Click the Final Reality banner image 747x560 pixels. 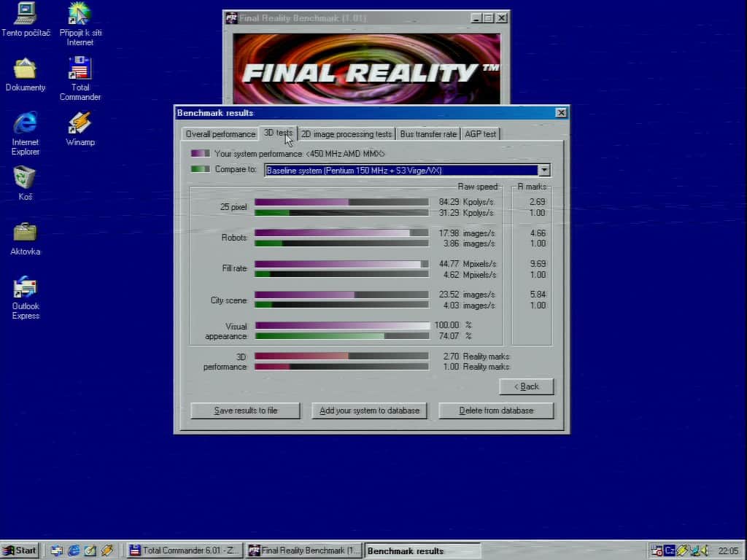366,69
